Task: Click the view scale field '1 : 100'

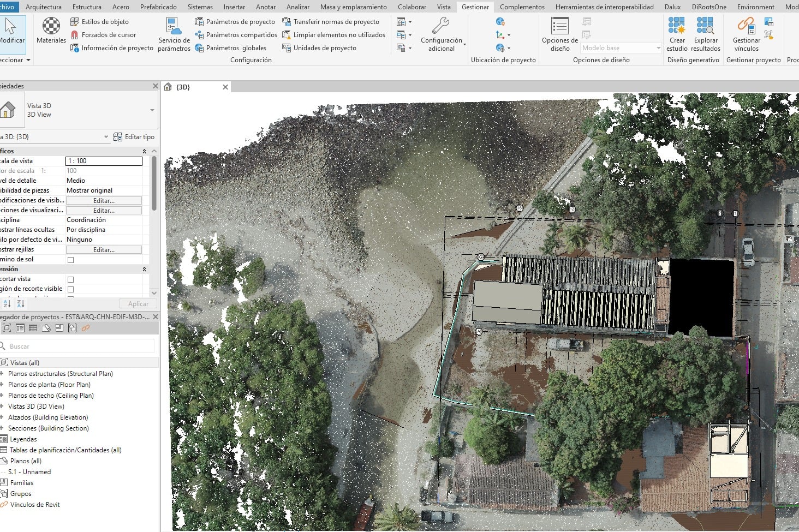Action: click(x=104, y=161)
